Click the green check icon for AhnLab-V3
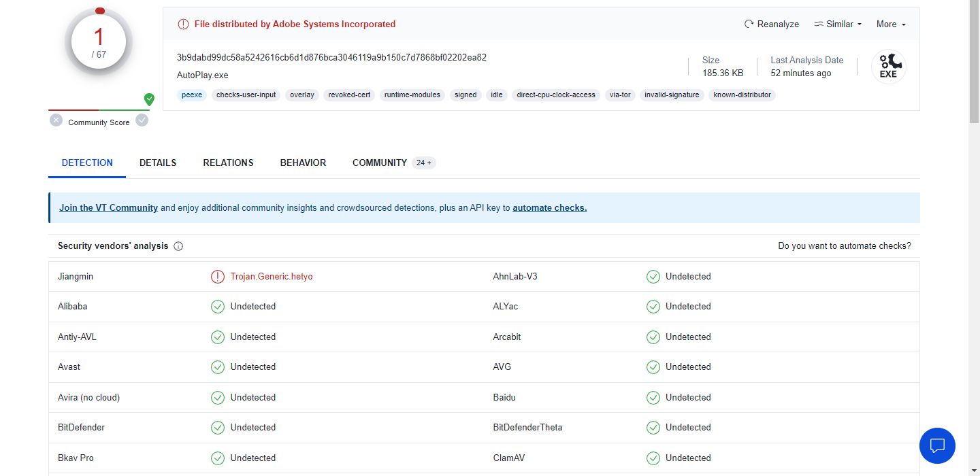This screenshot has height=476, width=980. (653, 277)
